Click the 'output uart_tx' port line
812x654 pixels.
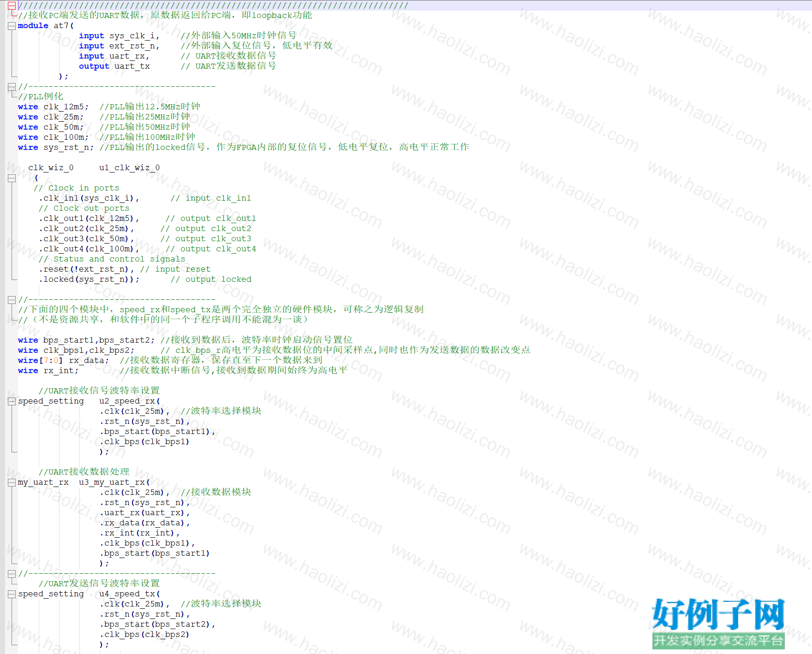(x=114, y=66)
